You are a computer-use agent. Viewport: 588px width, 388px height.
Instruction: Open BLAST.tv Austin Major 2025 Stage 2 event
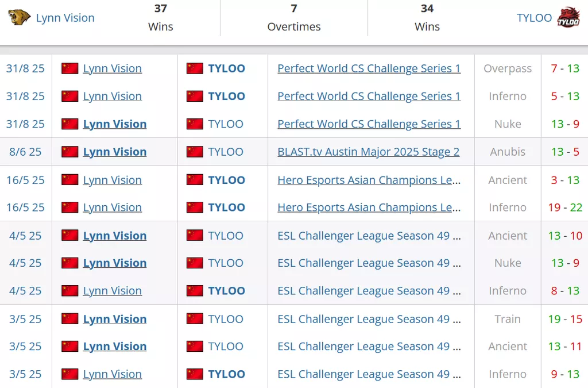pyautogui.click(x=368, y=152)
